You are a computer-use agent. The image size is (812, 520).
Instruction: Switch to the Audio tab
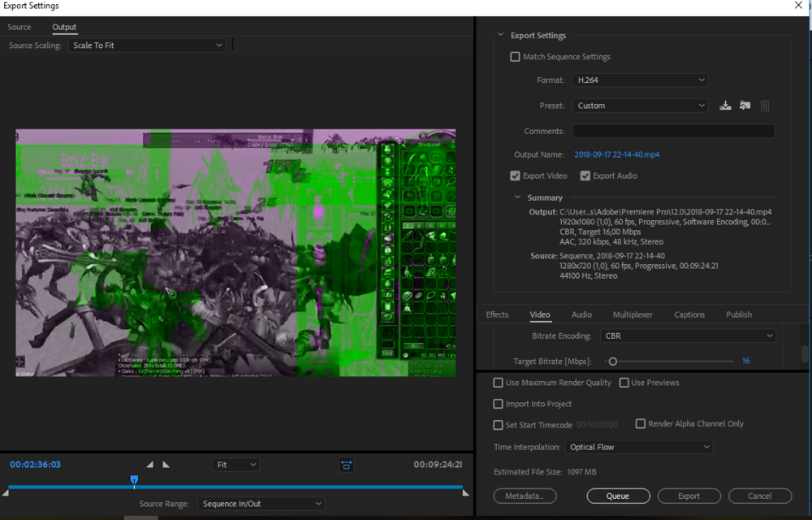click(x=581, y=315)
